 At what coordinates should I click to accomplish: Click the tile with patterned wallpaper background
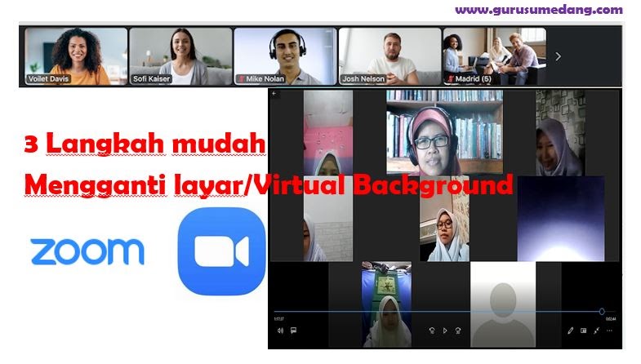coord(560,133)
